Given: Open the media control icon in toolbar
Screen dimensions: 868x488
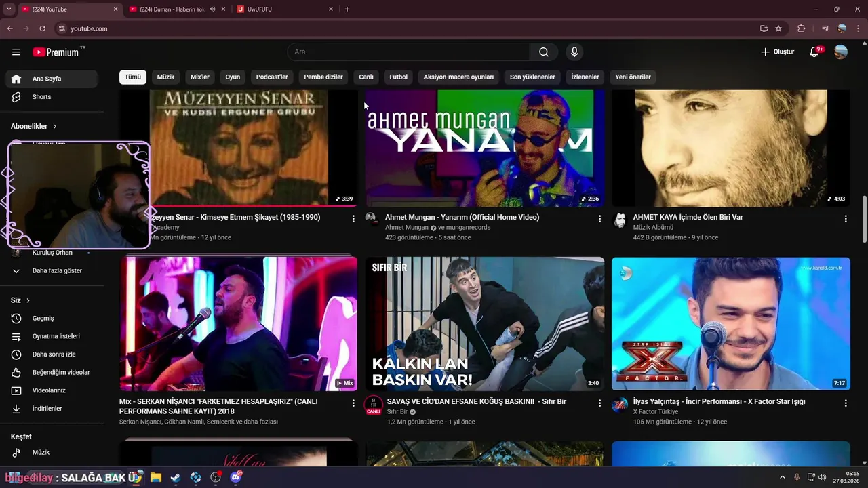Looking at the screenshot, I should click(825, 28).
